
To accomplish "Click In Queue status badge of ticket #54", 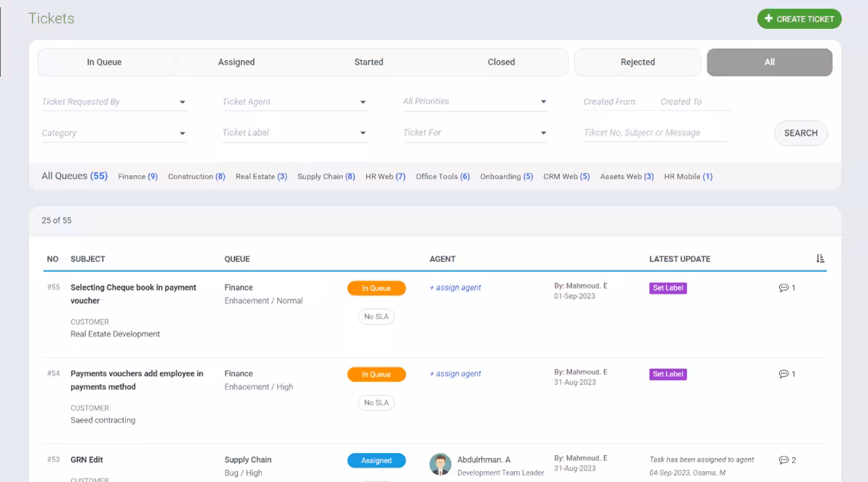I will [x=376, y=374].
